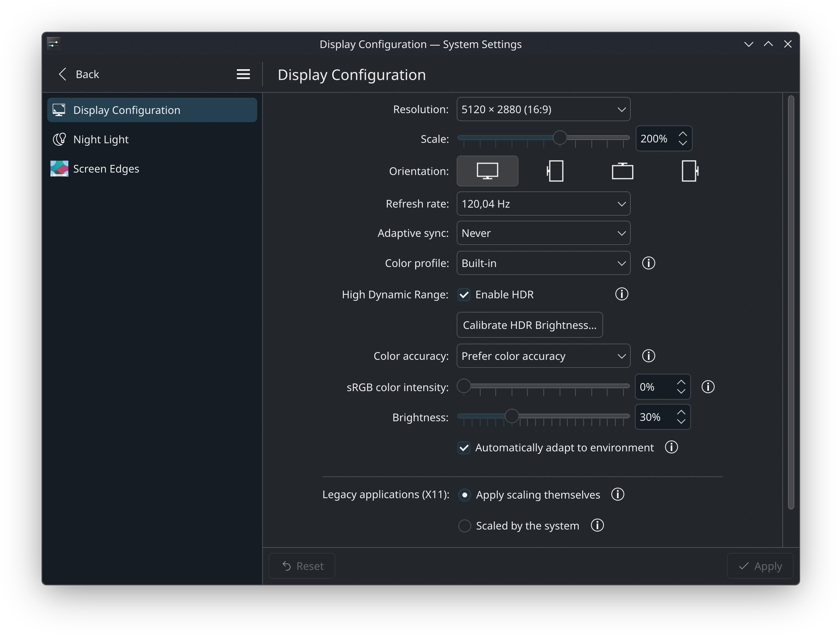The width and height of the screenshot is (840, 635).
Task: Click the Scale slider handle
Action: 560,138
